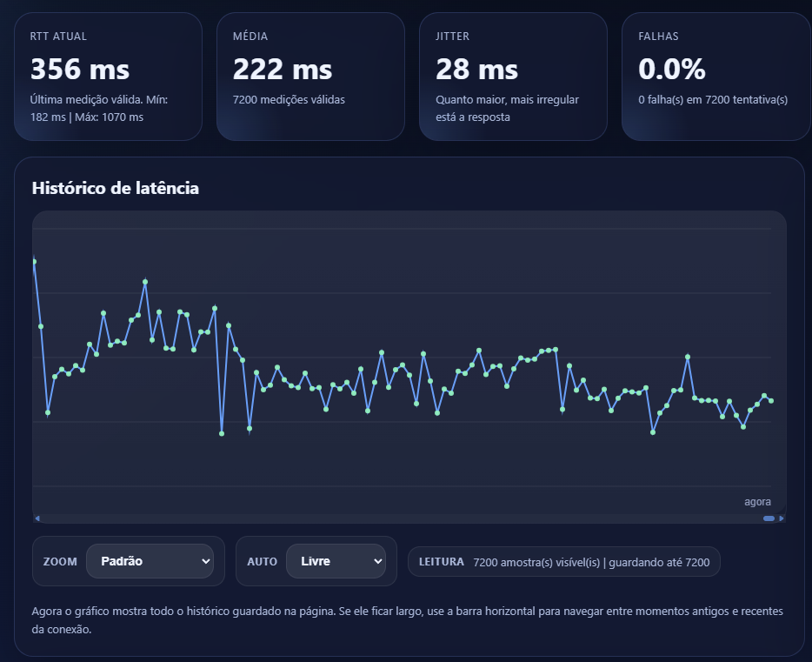
Task: Click the LEITURA samples status pill
Action: point(563,562)
